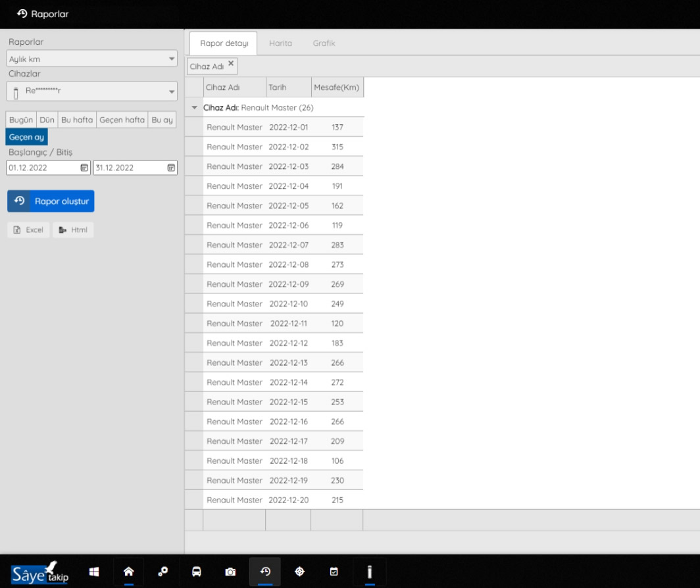Select the 'Geçen hafta' date range
This screenshot has width=700, height=588.
pos(122,120)
